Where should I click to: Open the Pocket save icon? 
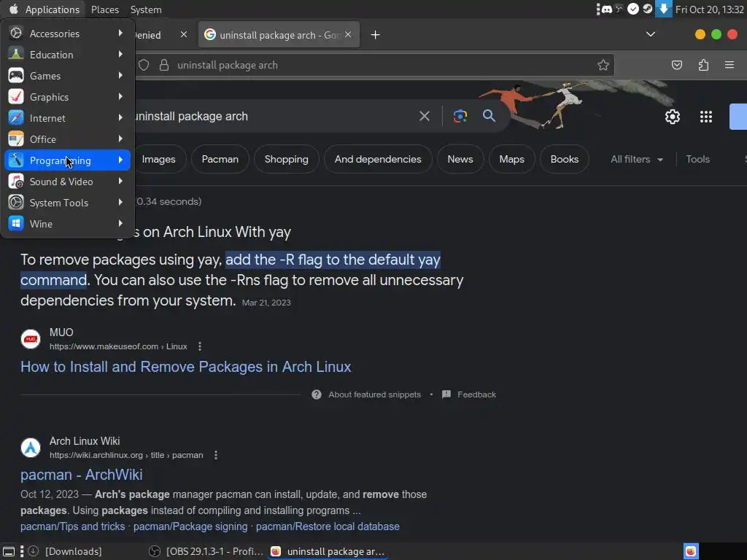tap(676, 65)
